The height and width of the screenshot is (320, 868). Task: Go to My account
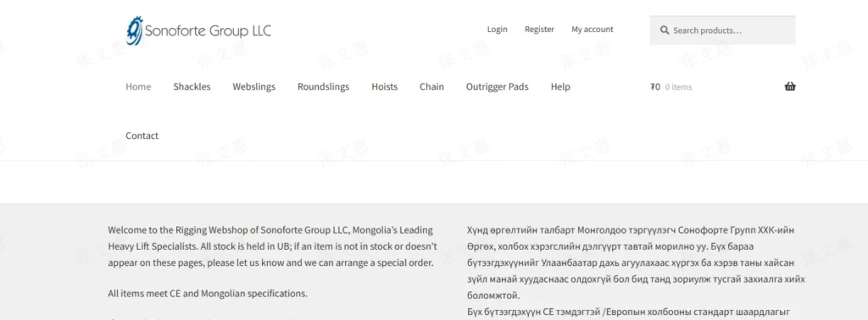pos(593,30)
